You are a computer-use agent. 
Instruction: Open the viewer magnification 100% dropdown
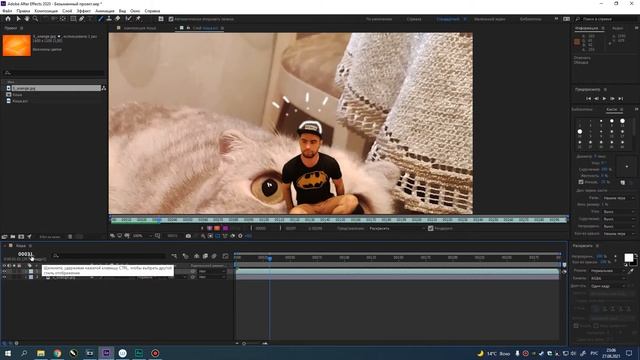click(143, 236)
